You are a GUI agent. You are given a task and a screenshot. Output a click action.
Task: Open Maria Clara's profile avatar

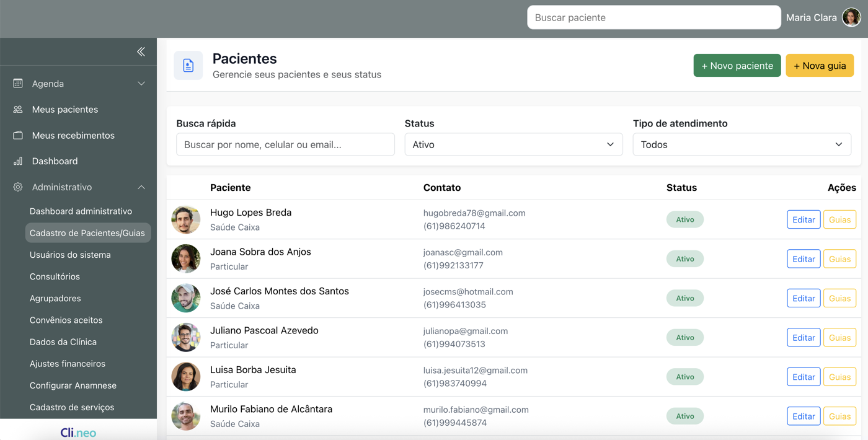pos(851,17)
